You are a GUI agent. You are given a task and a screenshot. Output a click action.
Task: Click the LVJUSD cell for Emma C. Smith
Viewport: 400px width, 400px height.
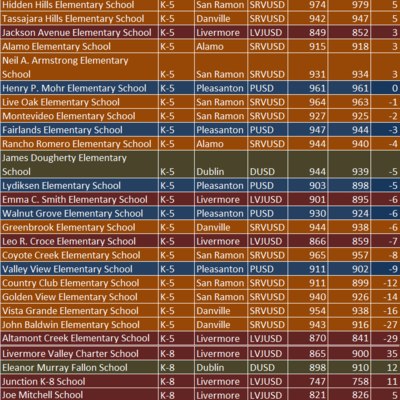(268, 199)
